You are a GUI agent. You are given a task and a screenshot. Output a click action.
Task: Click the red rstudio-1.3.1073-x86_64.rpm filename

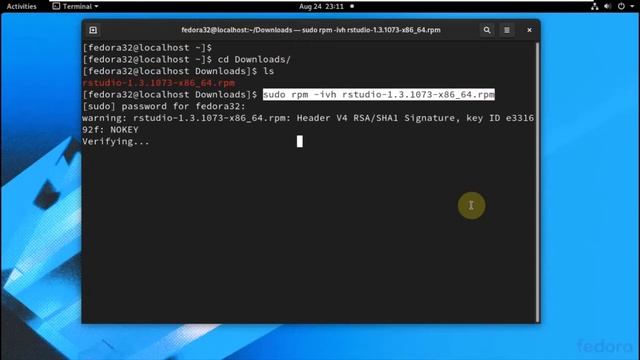pos(159,83)
